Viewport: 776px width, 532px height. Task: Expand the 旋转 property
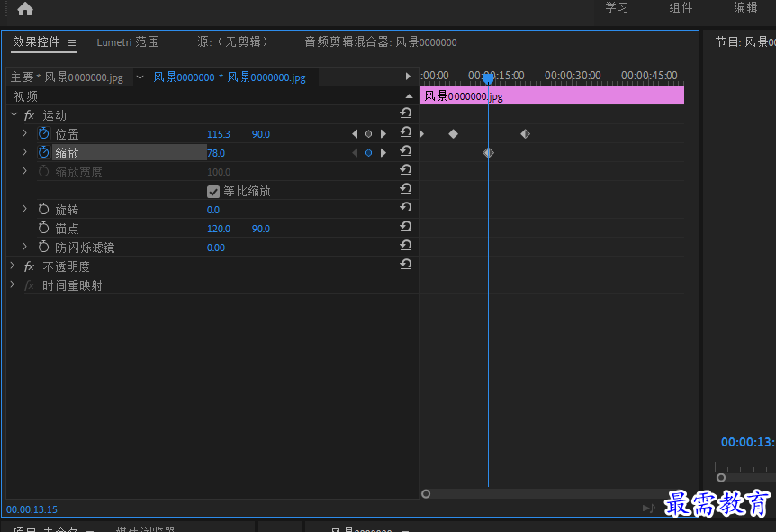click(x=24, y=209)
